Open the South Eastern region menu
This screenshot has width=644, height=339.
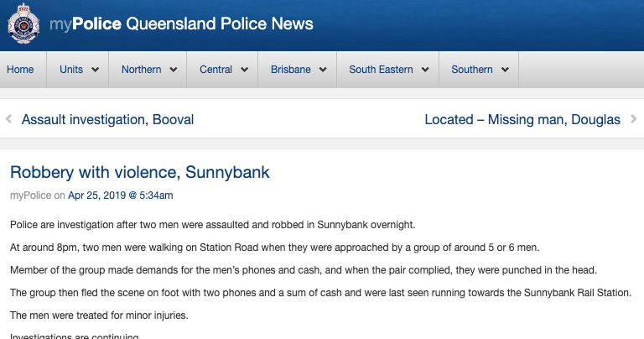coord(381,70)
